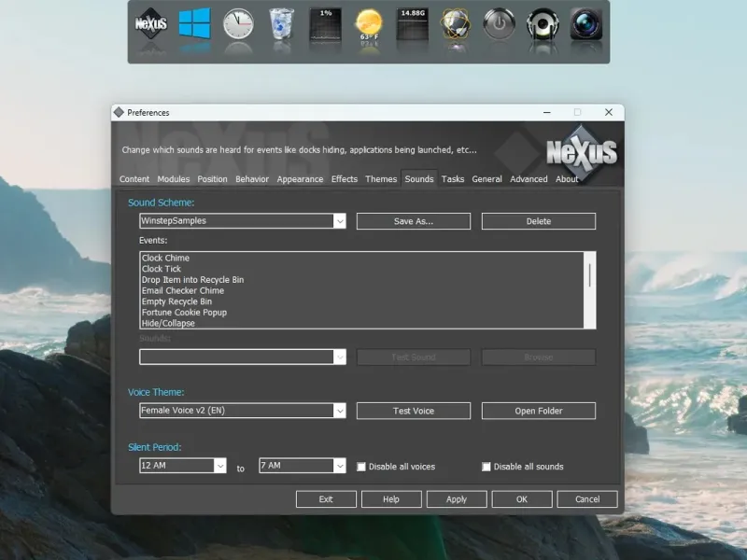Open the Advanced tab
The height and width of the screenshot is (560, 747).
[x=529, y=179]
